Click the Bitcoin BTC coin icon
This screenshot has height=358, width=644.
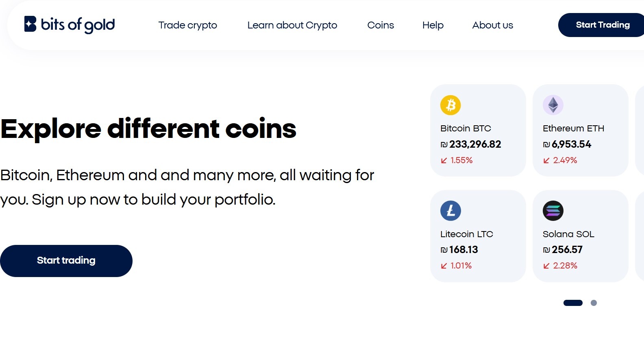point(451,105)
